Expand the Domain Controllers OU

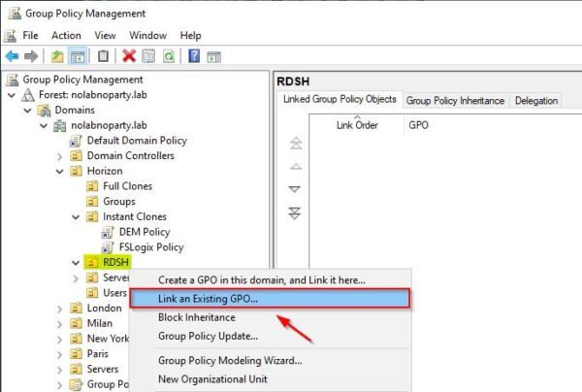60,156
